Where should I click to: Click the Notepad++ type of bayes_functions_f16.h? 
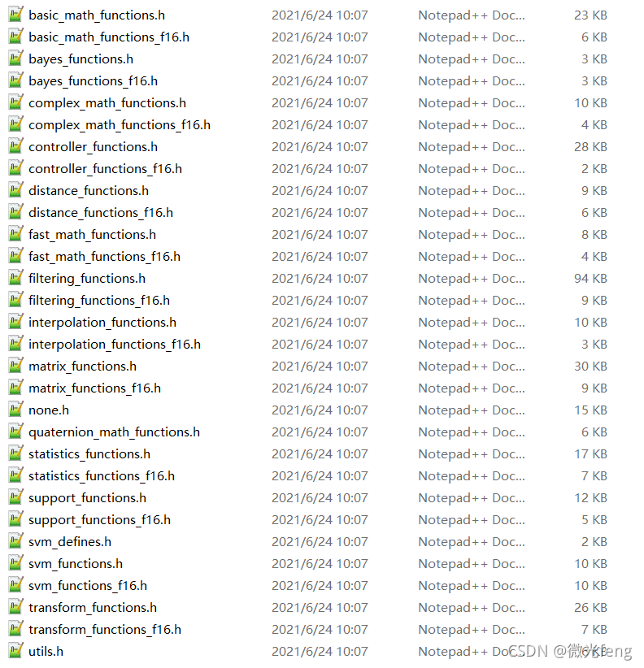[472, 81]
